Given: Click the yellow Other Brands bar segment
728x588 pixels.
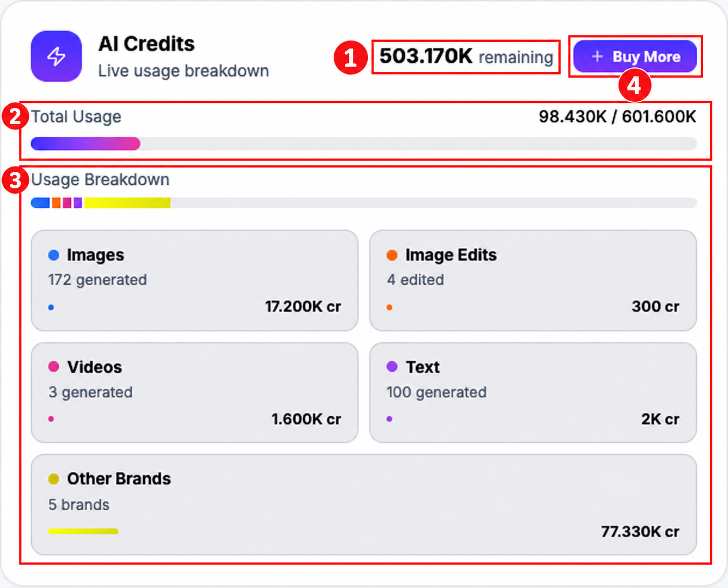Looking at the screenshot, I should 127,203.
